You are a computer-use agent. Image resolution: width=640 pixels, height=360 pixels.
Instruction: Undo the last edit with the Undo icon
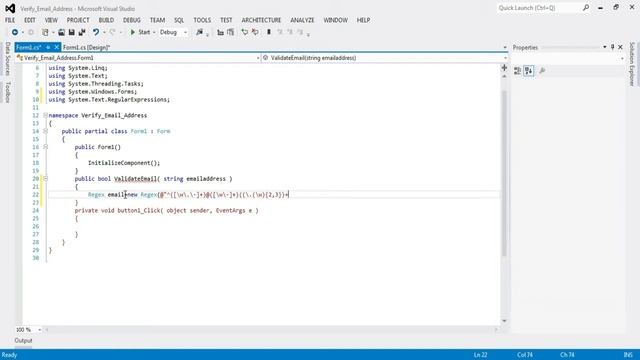(96, 32)
